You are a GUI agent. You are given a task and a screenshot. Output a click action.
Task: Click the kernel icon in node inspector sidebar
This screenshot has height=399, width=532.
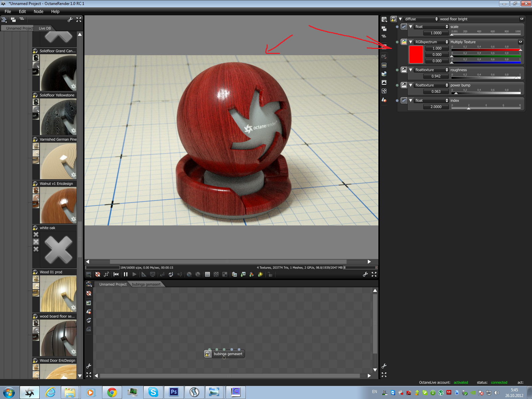[x=384, y=91]
